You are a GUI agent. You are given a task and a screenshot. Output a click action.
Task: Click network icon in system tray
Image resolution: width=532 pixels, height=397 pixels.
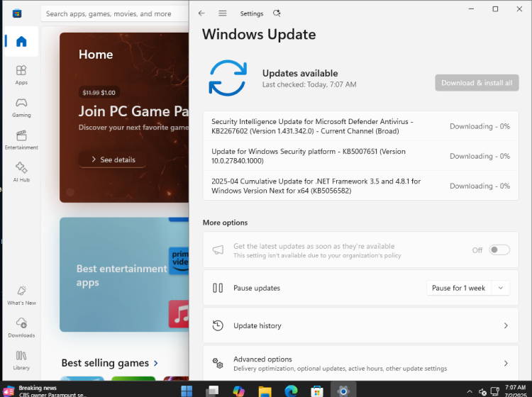click(x=494, y=391)
